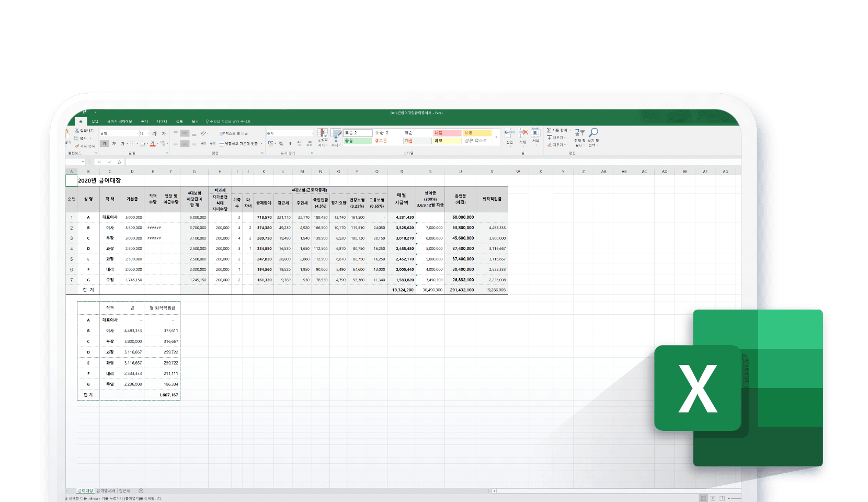Open the Sort & Filter tool

(579, 134)
